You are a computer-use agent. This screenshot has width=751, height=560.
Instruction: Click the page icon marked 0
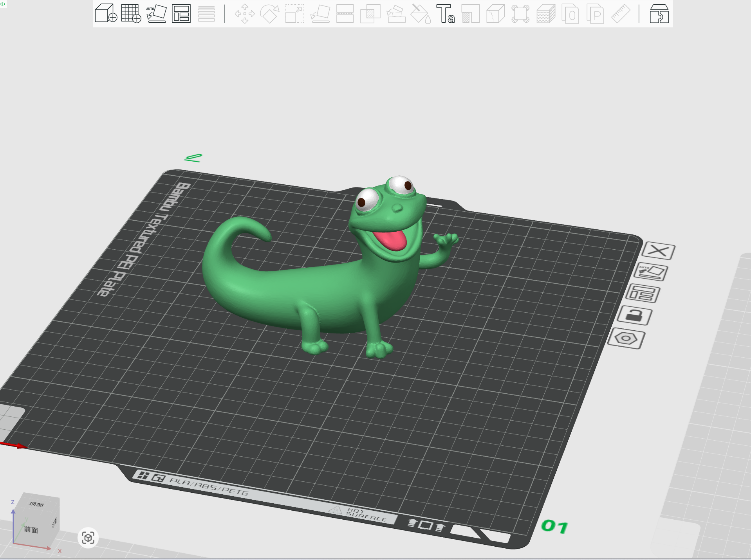tap(570, 14)
